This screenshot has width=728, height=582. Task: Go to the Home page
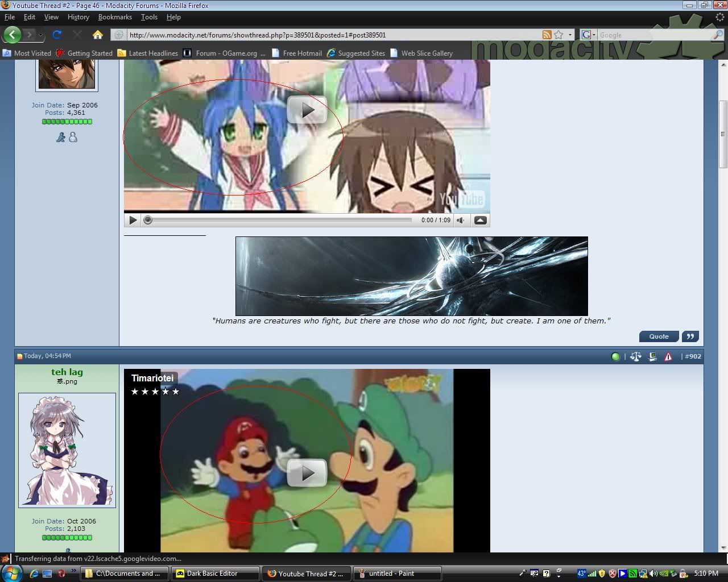coord(98,35)
